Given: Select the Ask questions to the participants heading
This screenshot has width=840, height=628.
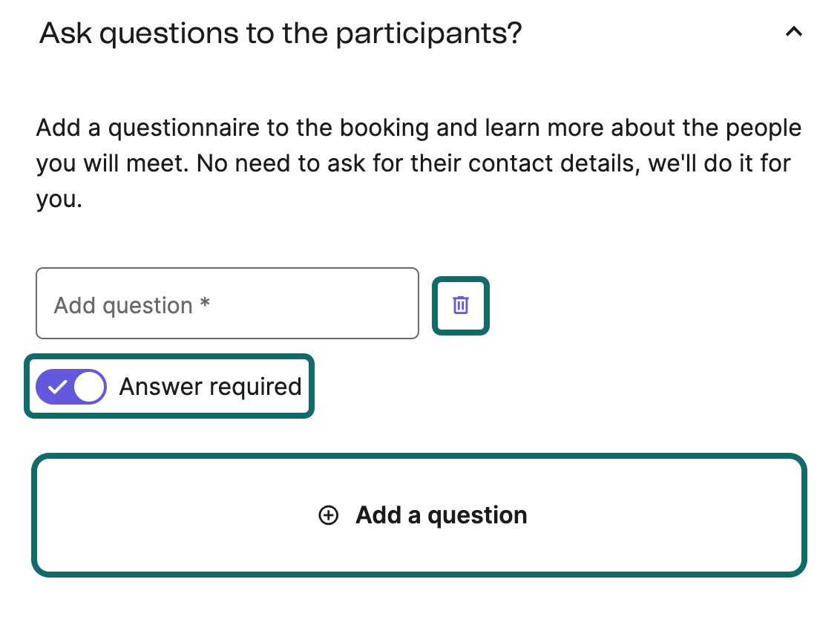Looking at the screenshot, I should pos(280,33).
